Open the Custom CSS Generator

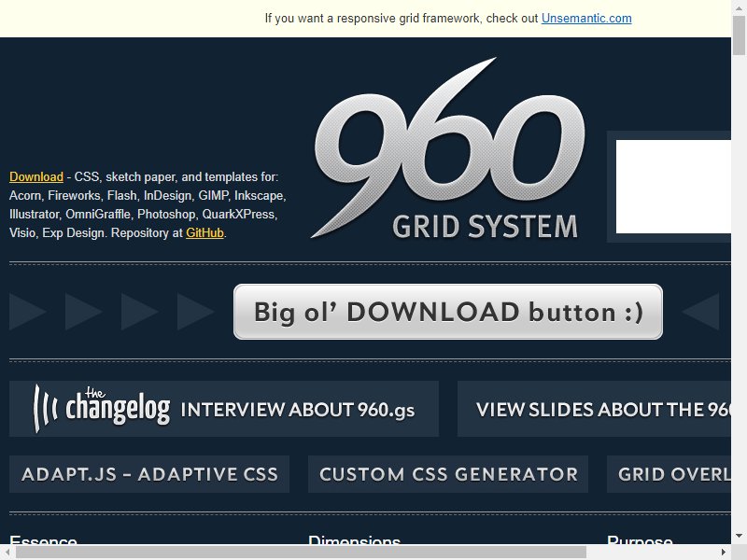[x=448, y=474]
